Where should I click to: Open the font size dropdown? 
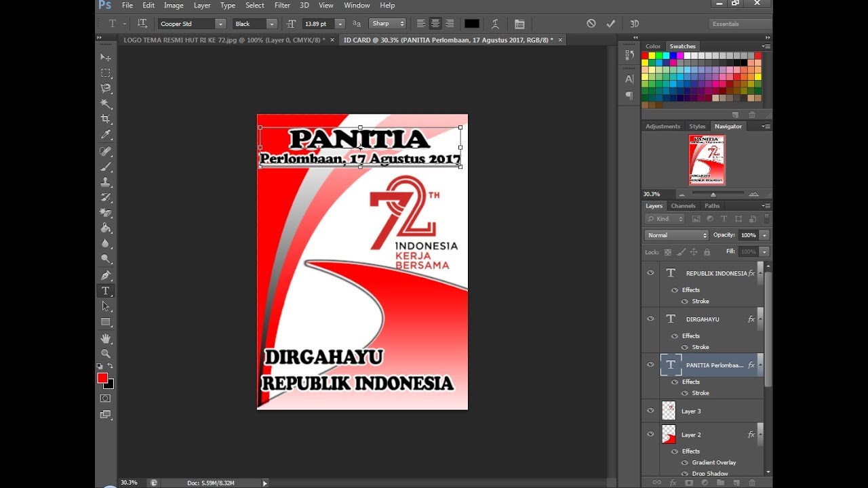[x=340, y=24]
